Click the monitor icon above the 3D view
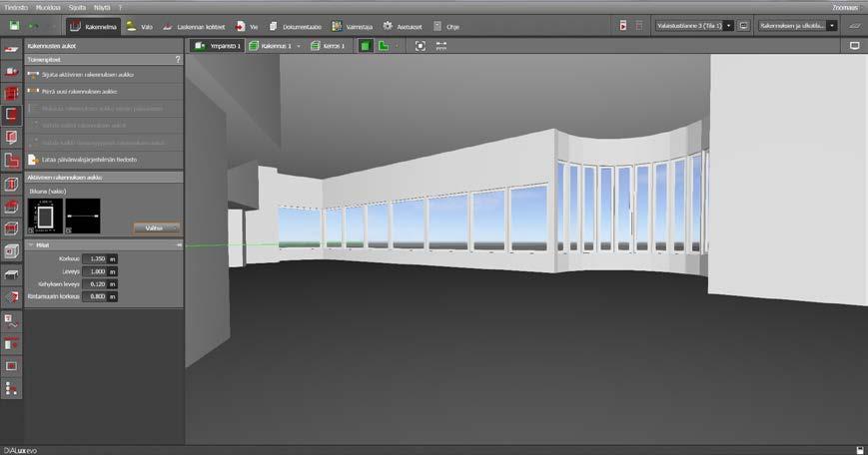The image size is (868, 455). (855, 46)
